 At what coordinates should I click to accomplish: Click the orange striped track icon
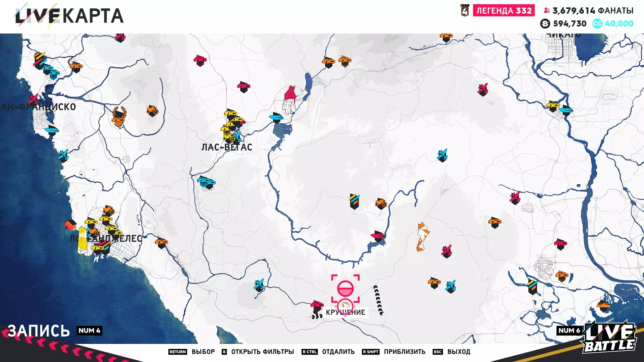click(x=422, y=237)
